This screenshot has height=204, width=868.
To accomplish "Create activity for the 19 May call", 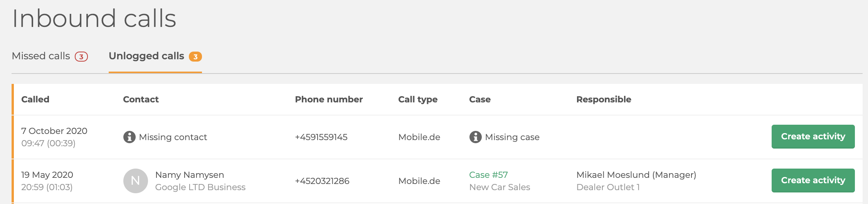I will 813,180.
